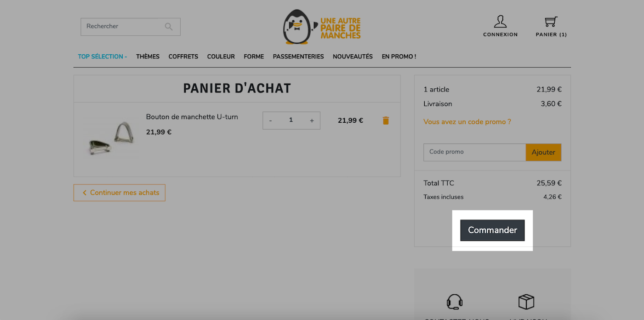The image size is (644, 320).
Task: Decrease quantity with the minus button
Action: (x=270, y=120)
